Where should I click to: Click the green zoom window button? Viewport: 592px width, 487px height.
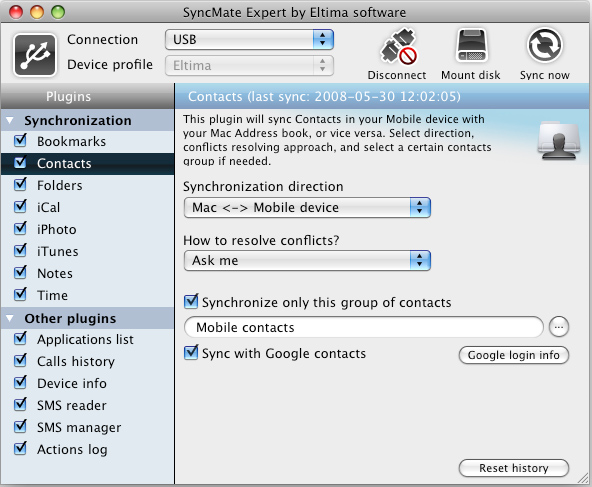(x=58, y=12)
